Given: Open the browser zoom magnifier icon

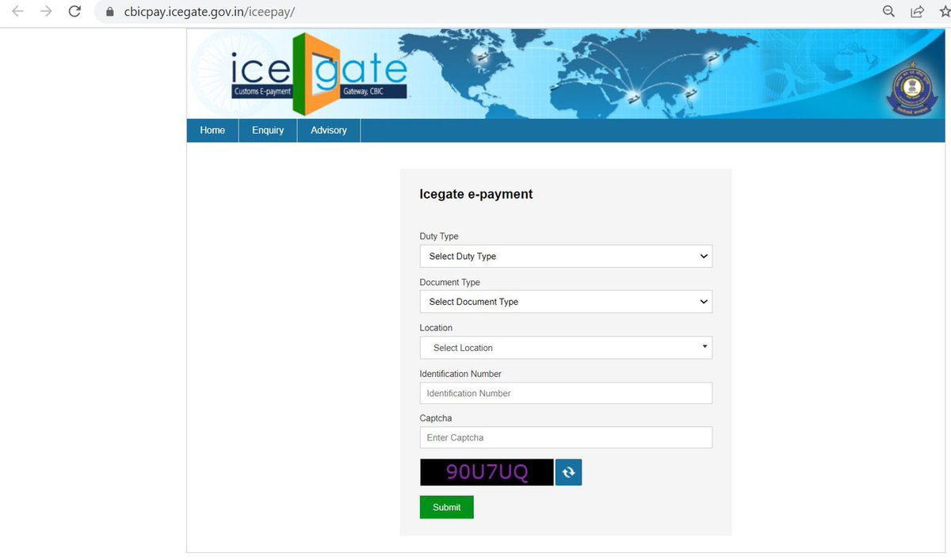Looking at the screenshot, I should click(889, 11).
